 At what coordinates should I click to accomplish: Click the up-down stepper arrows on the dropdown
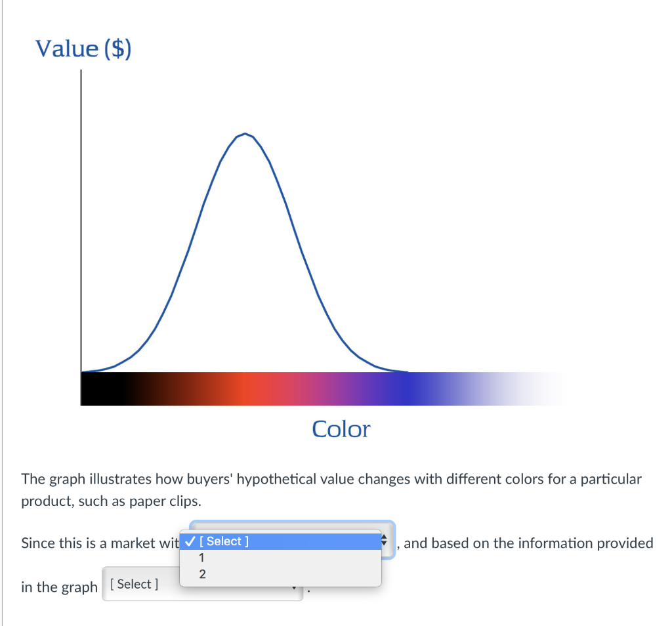coord(383,541)
